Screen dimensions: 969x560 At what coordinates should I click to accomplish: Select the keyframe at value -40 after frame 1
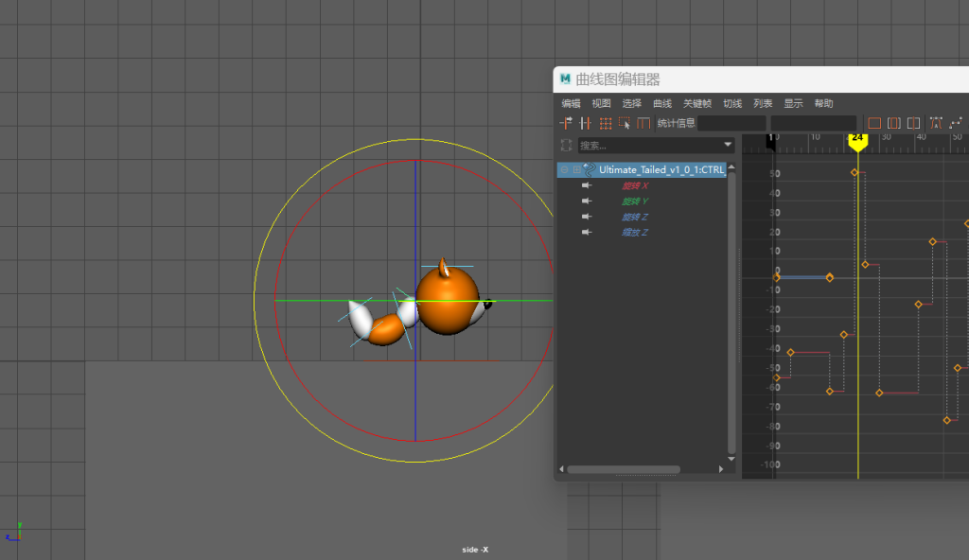pyautogui.click(x=791, y=352)
